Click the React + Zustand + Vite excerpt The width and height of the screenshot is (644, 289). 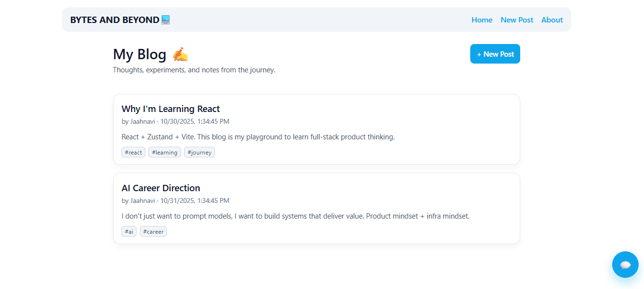pyautogui.click(x=258, y=137)
